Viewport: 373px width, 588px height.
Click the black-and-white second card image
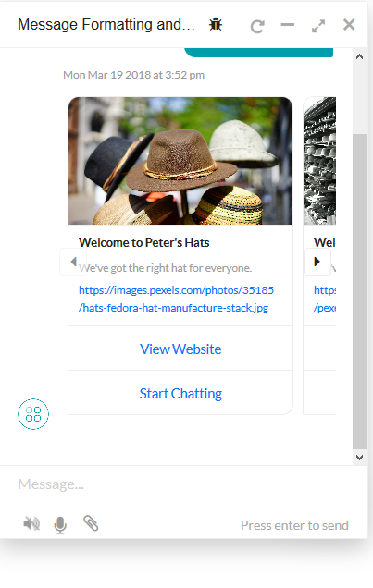click(319, 161)
